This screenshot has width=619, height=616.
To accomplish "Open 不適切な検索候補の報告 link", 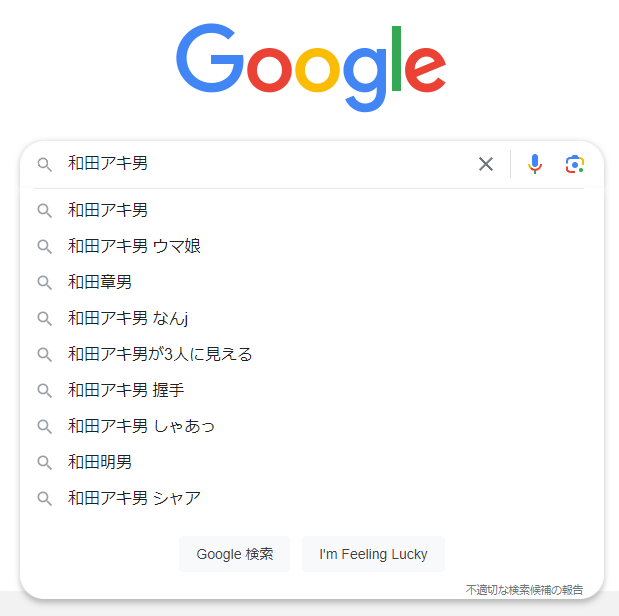I will (x=524, y=590).
